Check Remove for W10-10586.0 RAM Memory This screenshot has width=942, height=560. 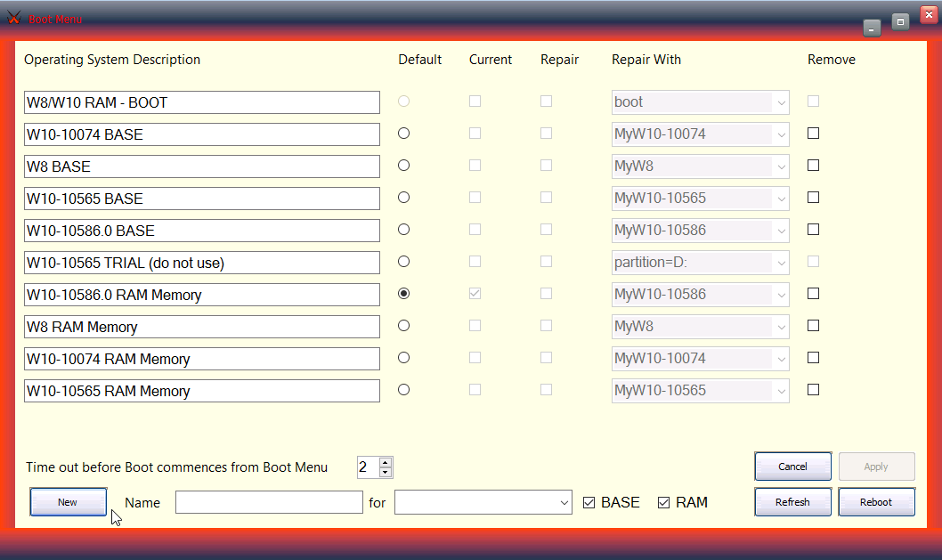click(x=814, y=293)
